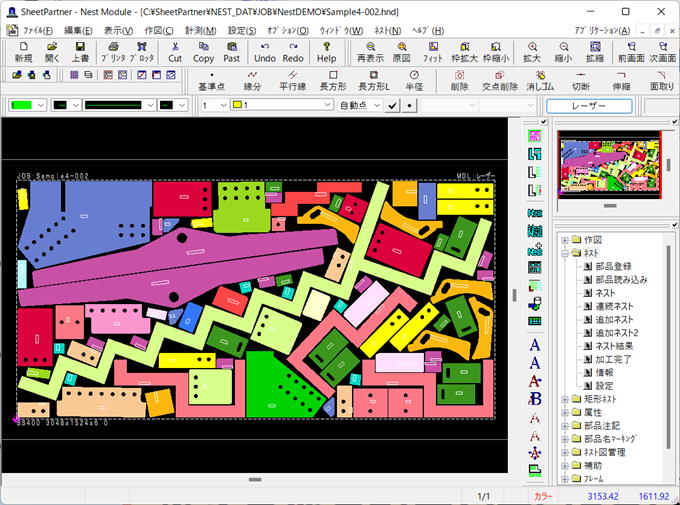Open the green color swatch dropdown
The width and height of the screenshot is (680, 505).
click(40, 105)
